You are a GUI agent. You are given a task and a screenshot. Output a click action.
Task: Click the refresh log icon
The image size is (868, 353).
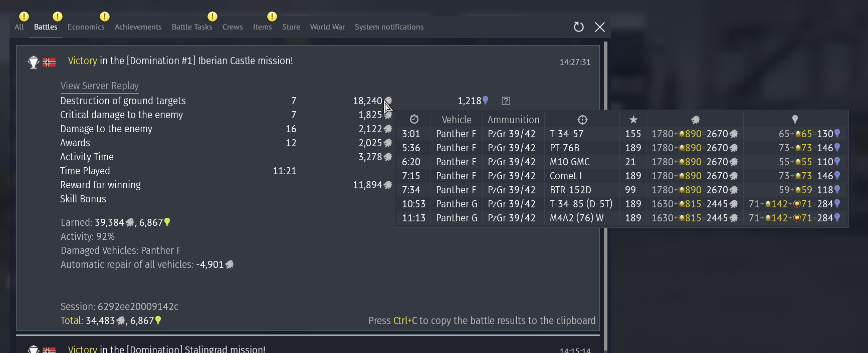tap(579, 27)
